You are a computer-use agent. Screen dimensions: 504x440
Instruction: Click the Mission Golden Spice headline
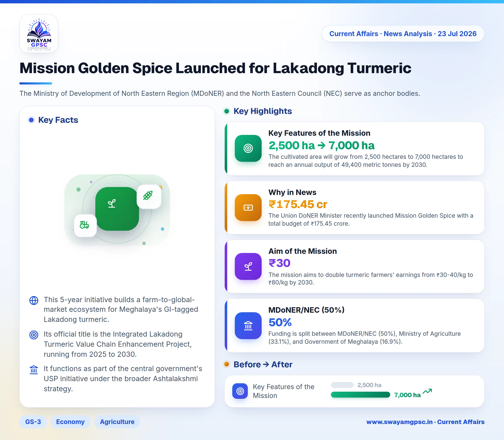point(215,68)
